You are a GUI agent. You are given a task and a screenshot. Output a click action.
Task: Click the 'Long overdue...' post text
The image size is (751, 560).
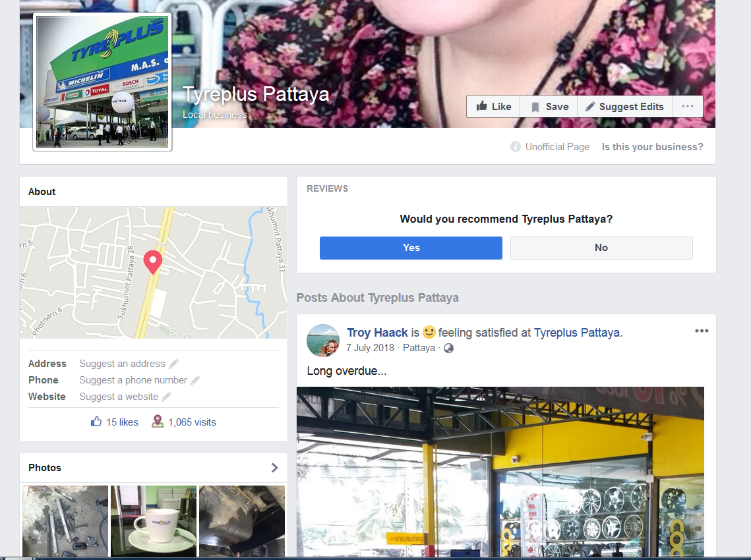(347, 371)
